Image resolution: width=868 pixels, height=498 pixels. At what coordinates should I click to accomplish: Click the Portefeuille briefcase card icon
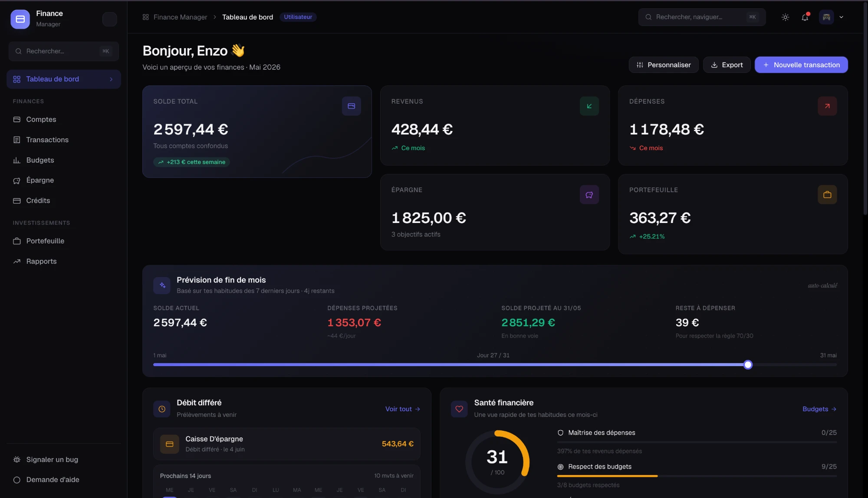(x=827, y=195)
